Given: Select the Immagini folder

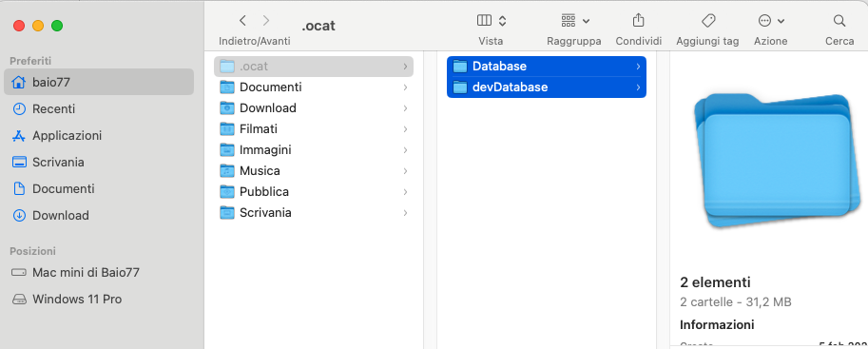Looking at the screenshot, I should coord(314,149).
